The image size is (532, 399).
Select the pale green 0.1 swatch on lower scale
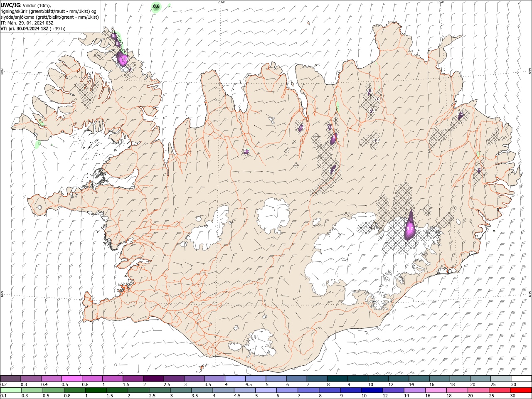point(11,390)
